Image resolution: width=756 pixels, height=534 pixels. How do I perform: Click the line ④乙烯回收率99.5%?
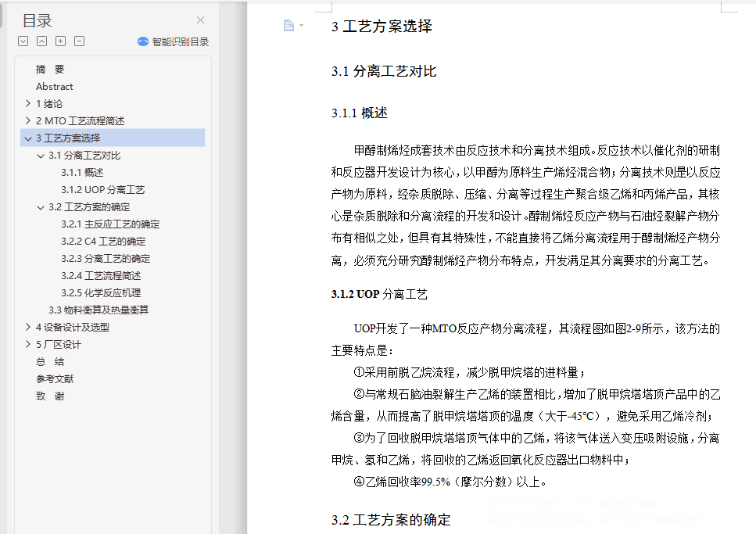click(450, 482)
